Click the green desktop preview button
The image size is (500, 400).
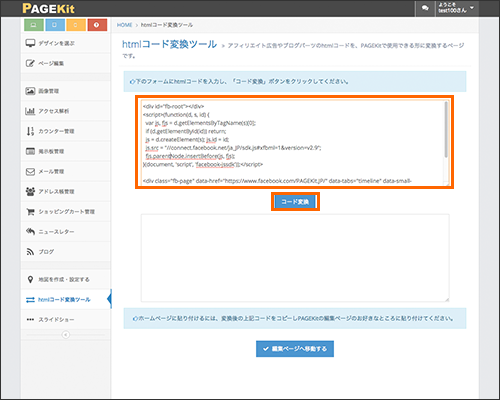34,25
